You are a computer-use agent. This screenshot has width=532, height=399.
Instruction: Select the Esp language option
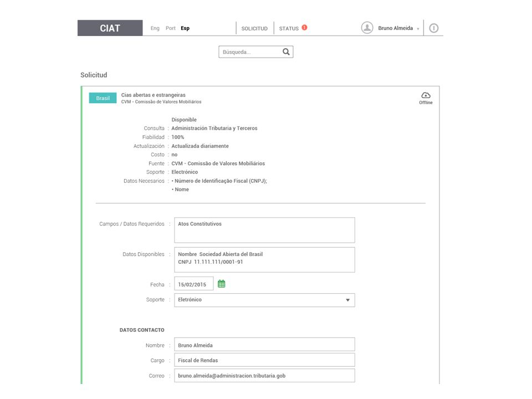tap(185, 28)
